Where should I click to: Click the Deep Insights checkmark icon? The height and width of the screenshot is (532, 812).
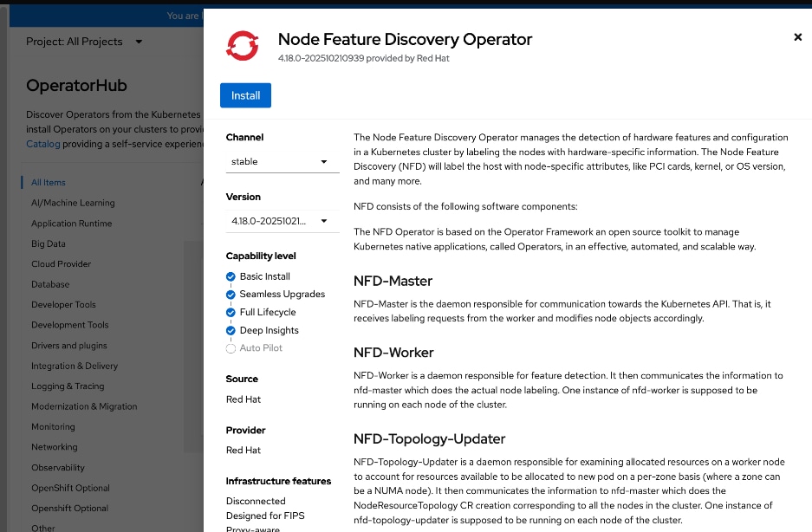click(x=231, y=330)
